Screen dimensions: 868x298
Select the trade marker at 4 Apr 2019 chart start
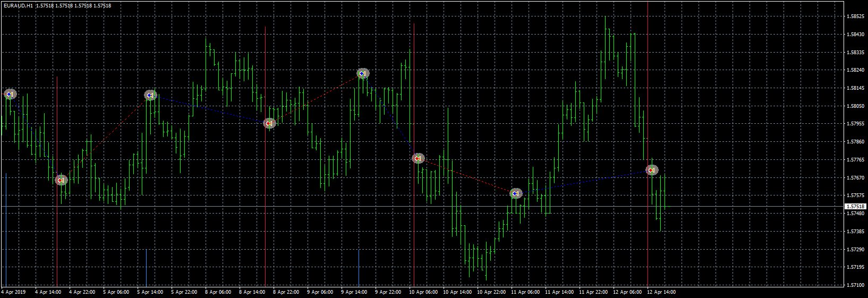(10, 94)
